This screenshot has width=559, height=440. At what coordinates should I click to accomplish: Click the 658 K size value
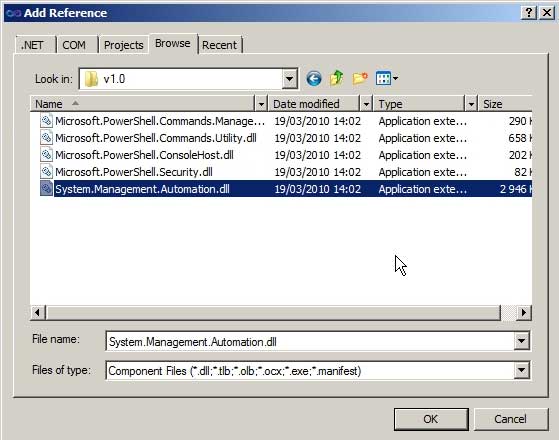point(520,138)
